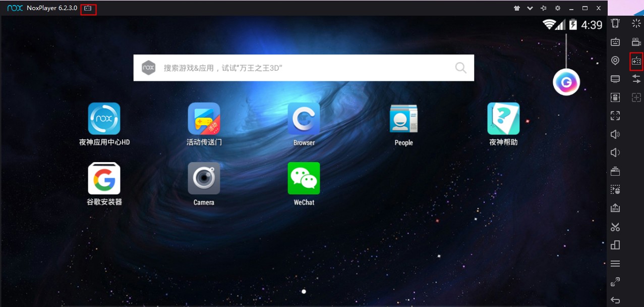This screenshot has height=307, width=644.
Task: Tap the battery status icon
Action: point(573,24)
